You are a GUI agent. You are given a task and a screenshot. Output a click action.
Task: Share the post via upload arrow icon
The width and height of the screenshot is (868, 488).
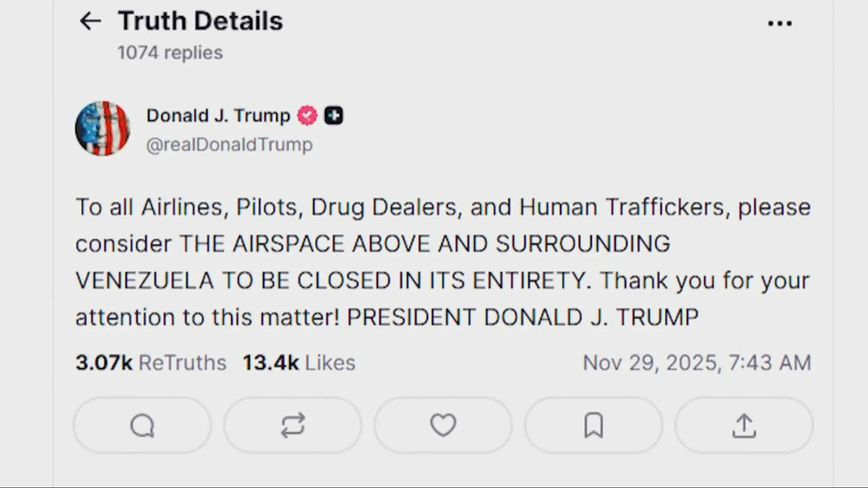point(744,425)
